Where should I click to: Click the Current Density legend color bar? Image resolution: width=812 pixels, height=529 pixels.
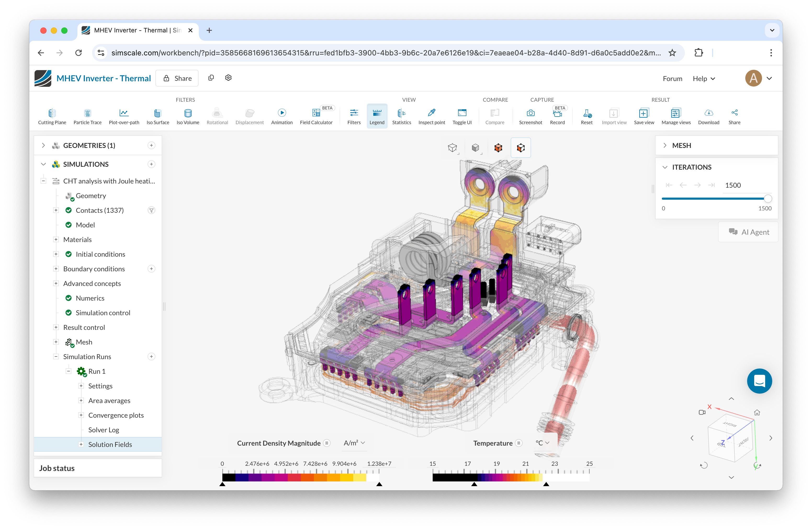301,477
